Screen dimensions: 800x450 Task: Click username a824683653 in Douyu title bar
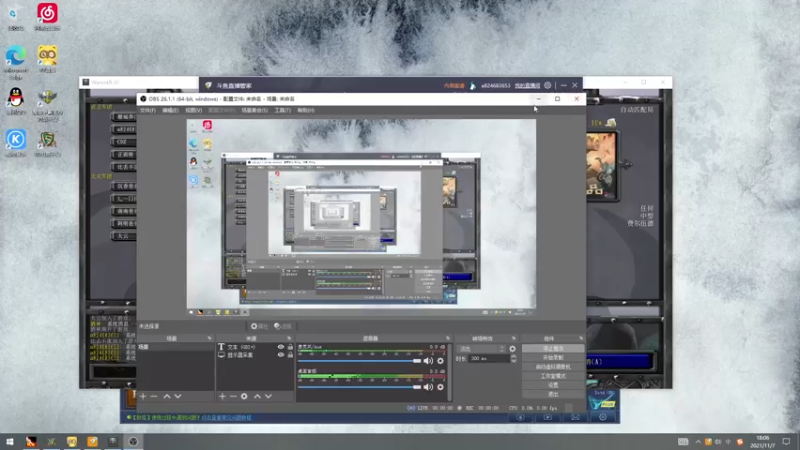[x=495, y=86]
